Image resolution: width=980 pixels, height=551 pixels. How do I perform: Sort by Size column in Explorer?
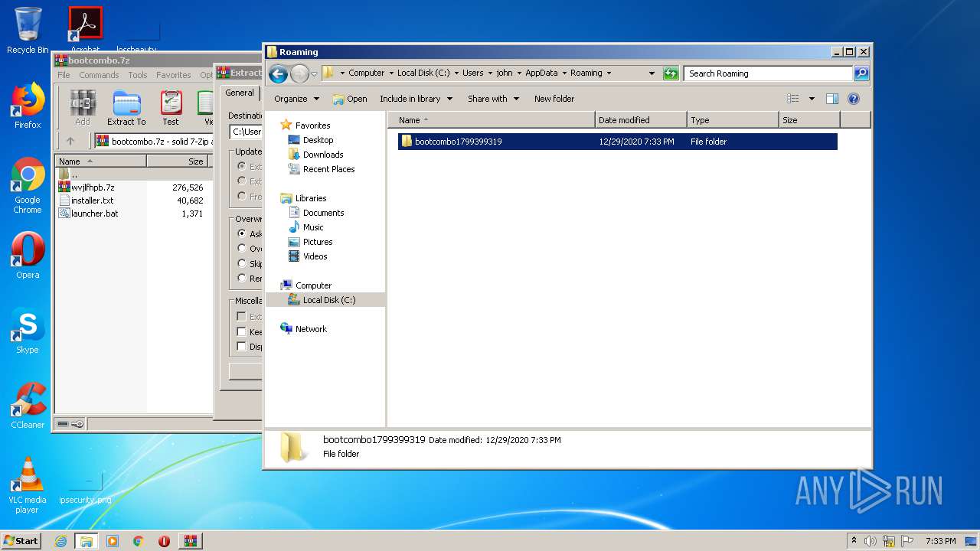(808, 120)
